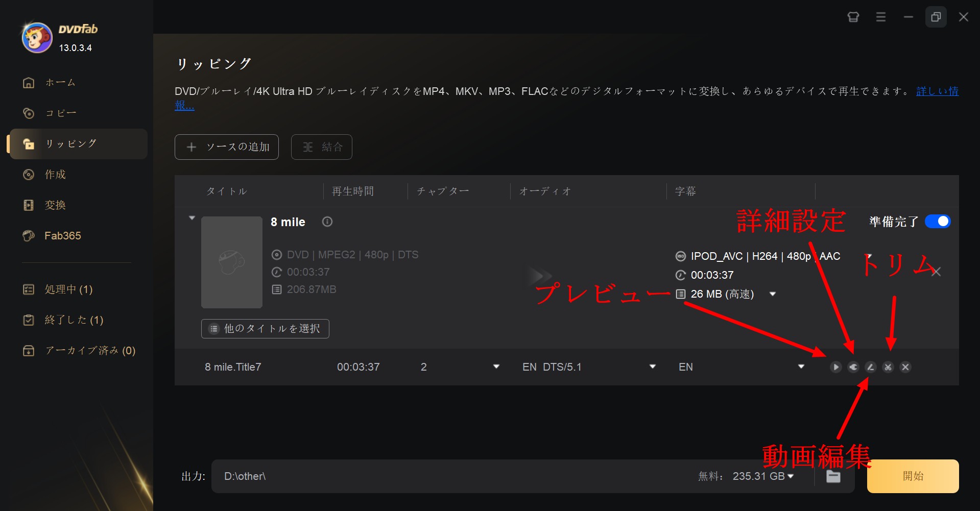The width and height of the screenshot is (980, 511).
Task: Open the 詳しい情報 more info link
Action: click(x=937, y=91)
